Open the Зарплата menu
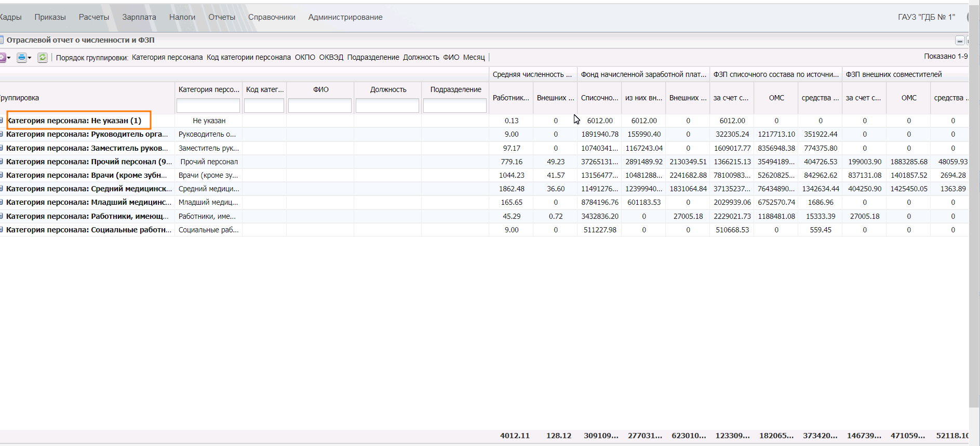Image resolution: width=980 pixels, height=446 pixels. (x=139, y=17)
